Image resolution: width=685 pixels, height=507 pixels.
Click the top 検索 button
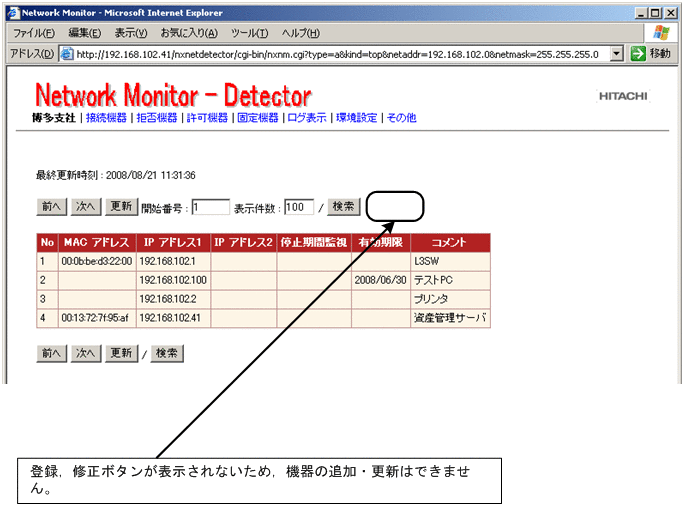click(344, 207)
